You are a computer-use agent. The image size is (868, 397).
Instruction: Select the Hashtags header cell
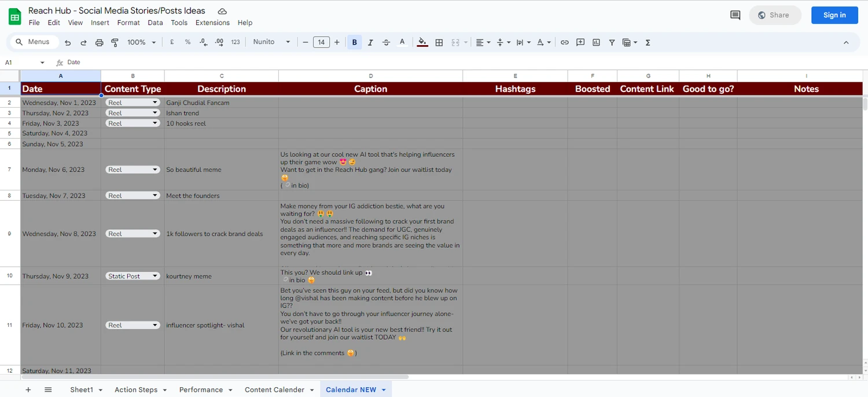[515, 89]
